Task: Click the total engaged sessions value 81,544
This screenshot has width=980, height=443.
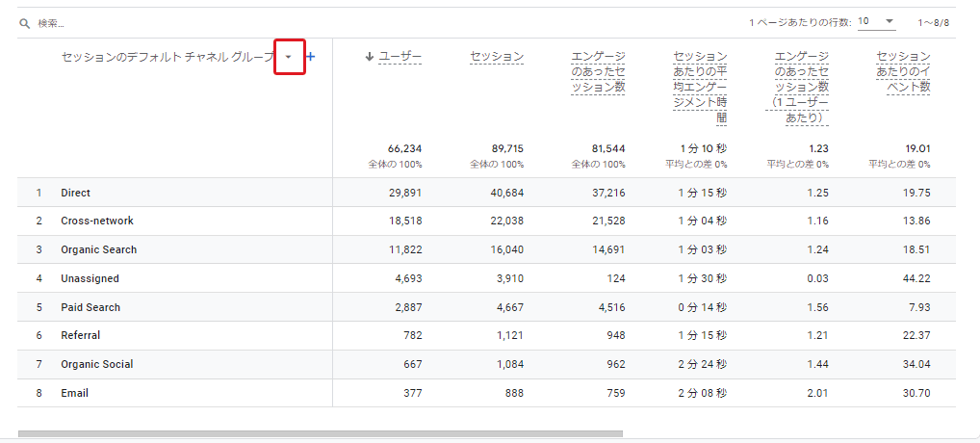Action: point(608,148)
